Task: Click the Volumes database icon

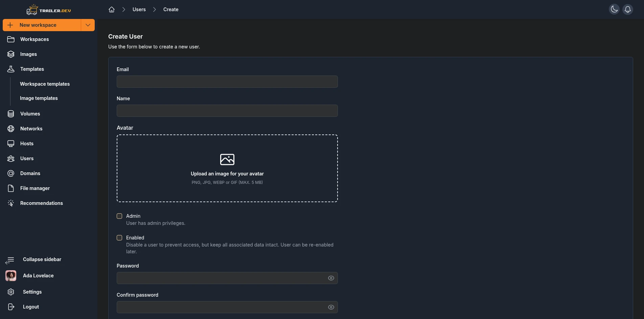Action: [11, 114]
